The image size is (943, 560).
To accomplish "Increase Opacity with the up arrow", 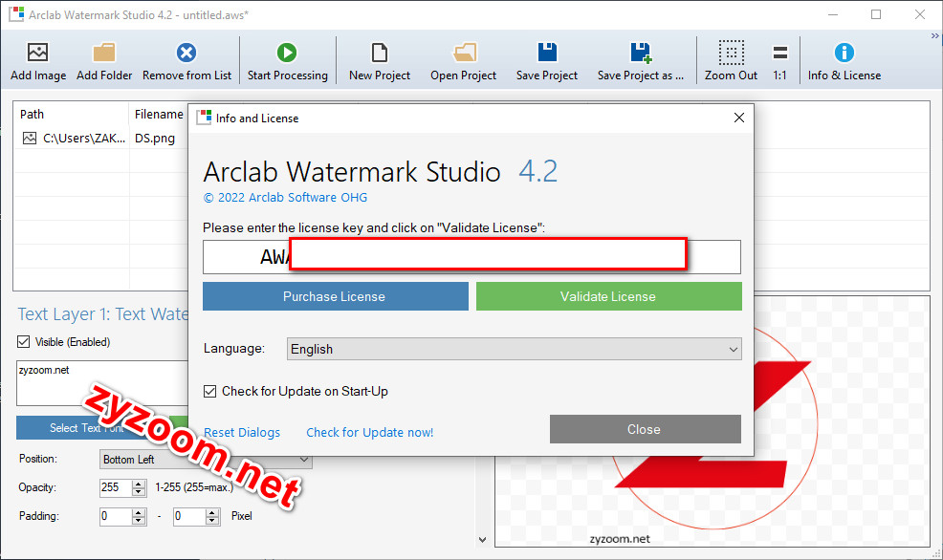I will tap(139, 484).
